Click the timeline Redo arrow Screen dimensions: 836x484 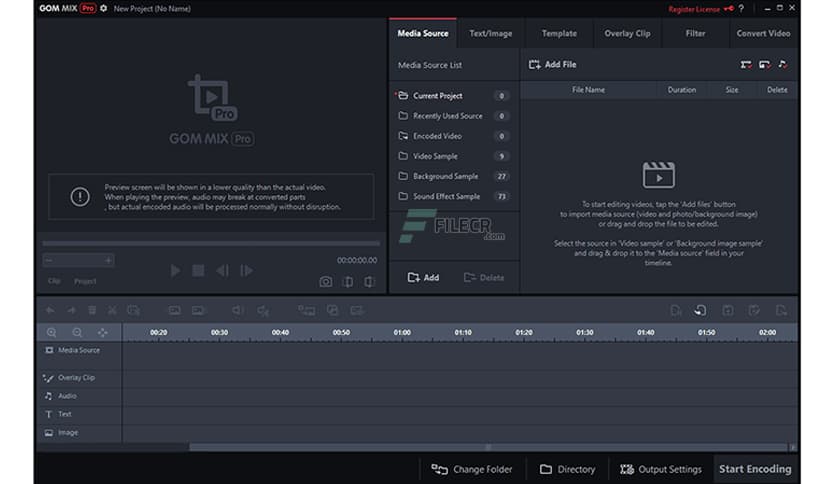pos(71,310)
